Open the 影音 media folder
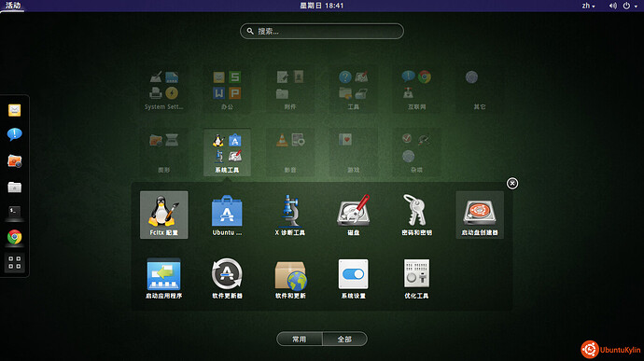 click(x=290, y=152)
